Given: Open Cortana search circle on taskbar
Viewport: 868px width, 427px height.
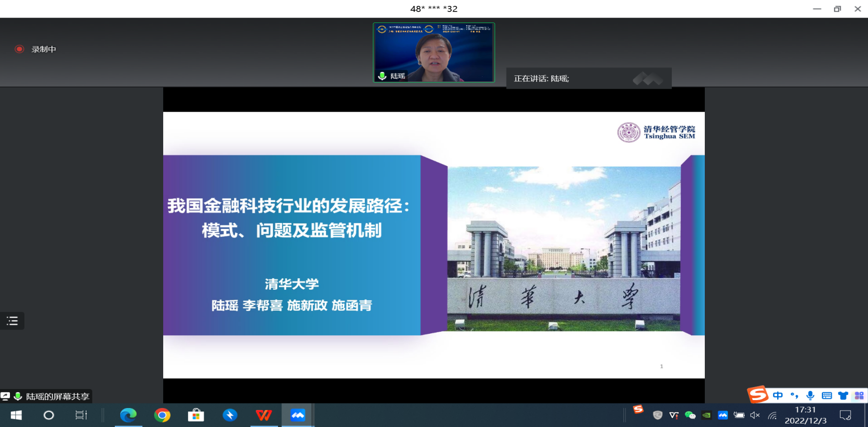Looking at the screenshot, I should pyautogui.click(x=48, y=415).
